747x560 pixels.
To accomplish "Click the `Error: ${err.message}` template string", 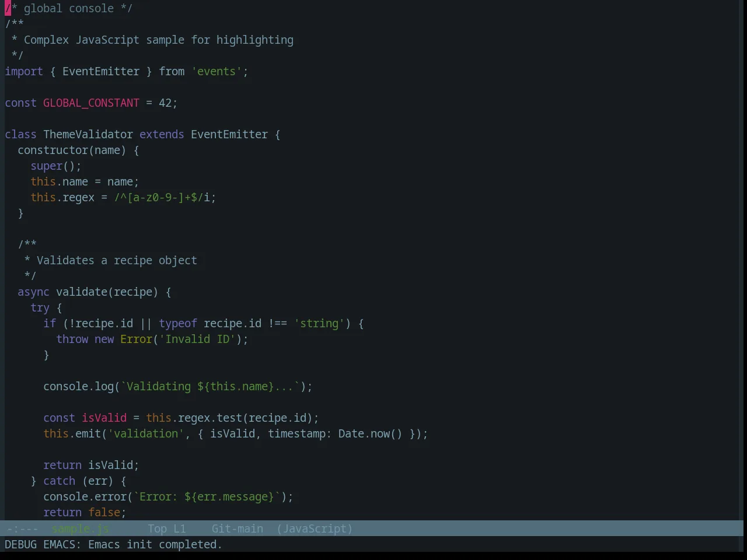I will coord(207,496).
